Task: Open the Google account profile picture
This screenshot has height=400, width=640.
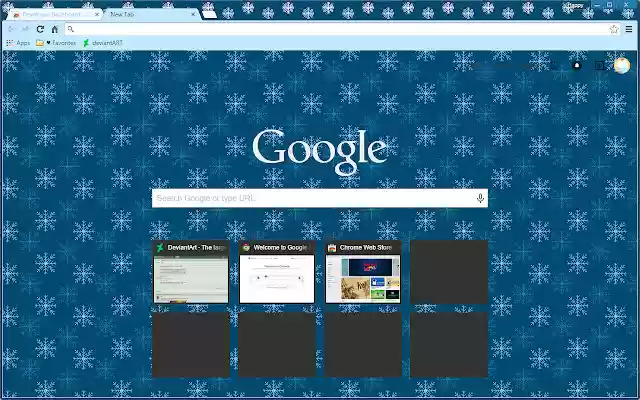Action: coord(622,66)
